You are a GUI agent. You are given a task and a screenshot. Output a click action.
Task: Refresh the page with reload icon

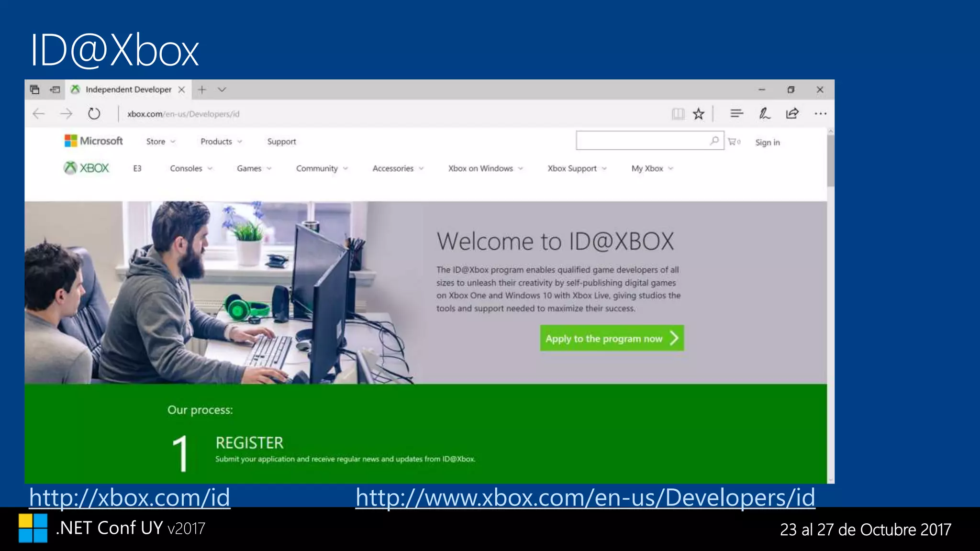click(x=94, y=114)
